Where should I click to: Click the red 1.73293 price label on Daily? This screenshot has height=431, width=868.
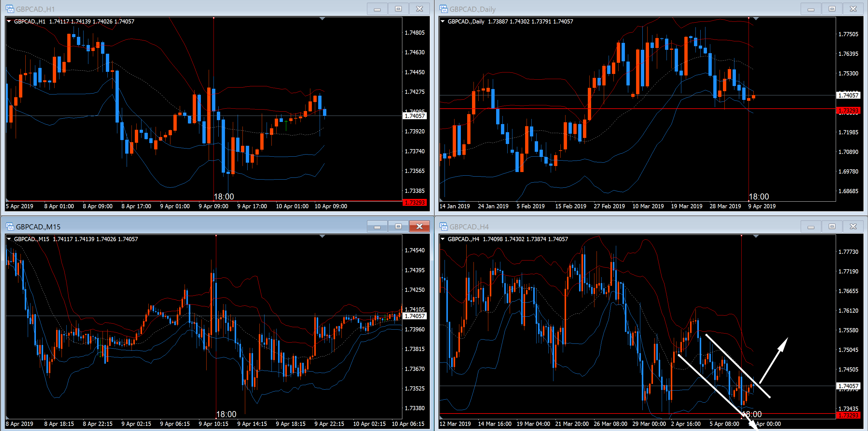[x=848, y=110]
